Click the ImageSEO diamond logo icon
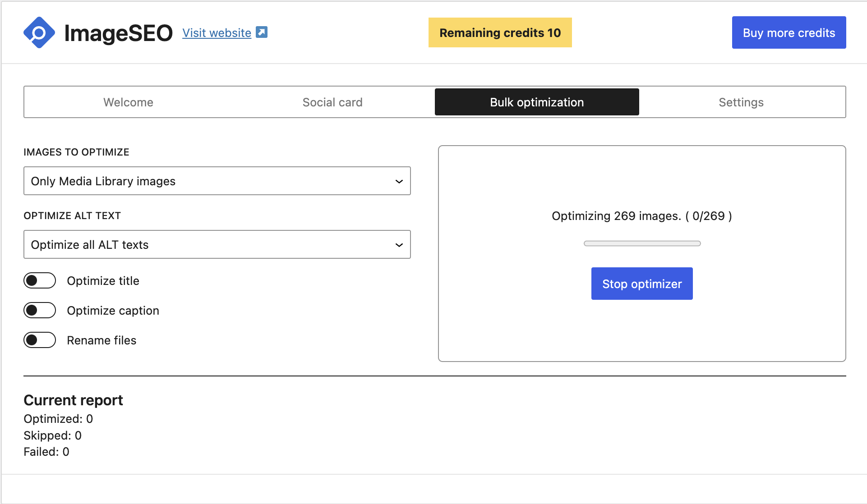 (x=39, y=32)
